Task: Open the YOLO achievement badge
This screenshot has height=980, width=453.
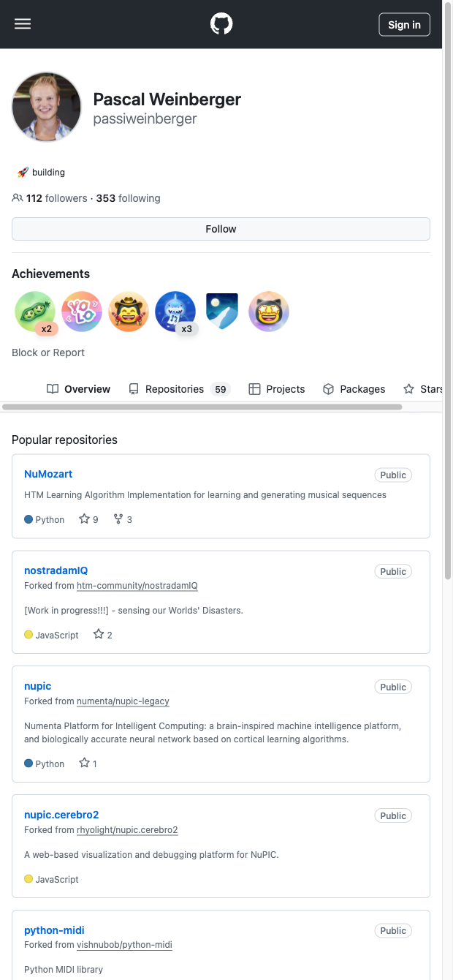Action: coord(82,312)
